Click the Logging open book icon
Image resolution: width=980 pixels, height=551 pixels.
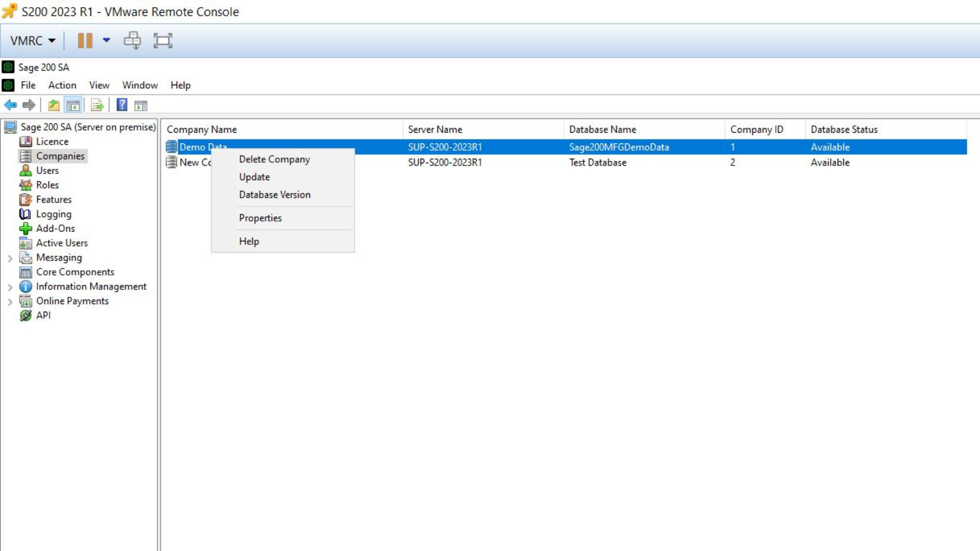tap(25, 214)
